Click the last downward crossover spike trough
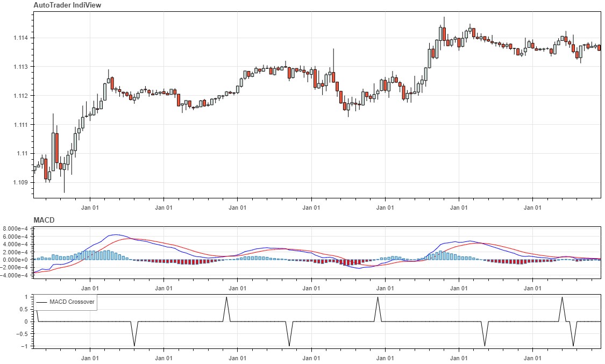 (573, 346)
